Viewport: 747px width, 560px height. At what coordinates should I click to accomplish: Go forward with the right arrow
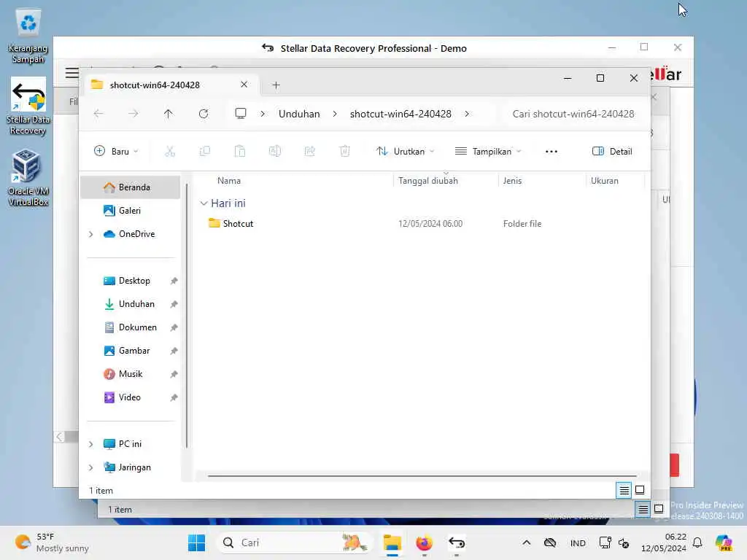point(133,114)
